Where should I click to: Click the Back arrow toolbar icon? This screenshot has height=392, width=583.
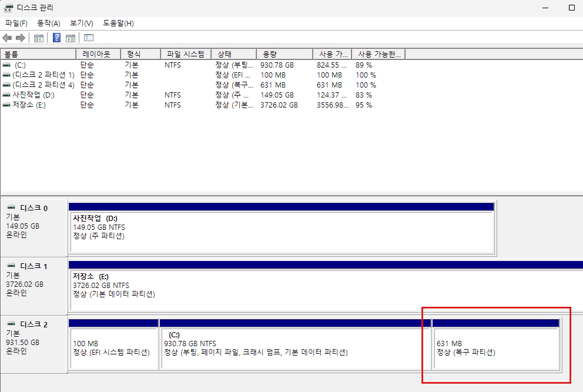pyautogui.click(x=7, y=38)
